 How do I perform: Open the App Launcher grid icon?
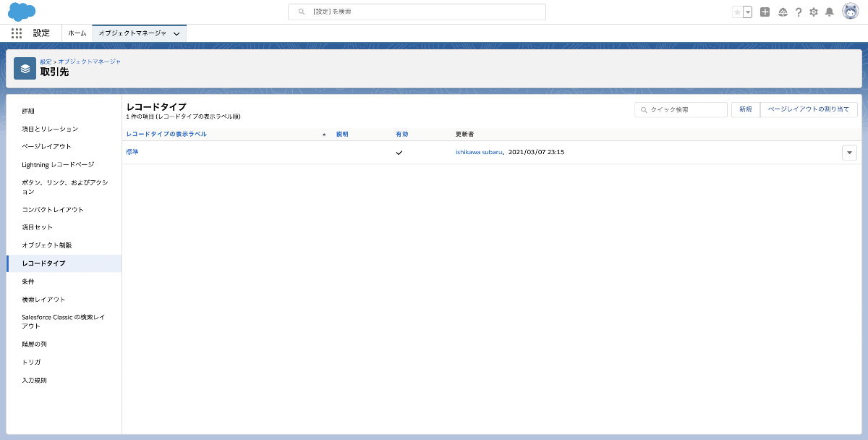pos(17,33)
